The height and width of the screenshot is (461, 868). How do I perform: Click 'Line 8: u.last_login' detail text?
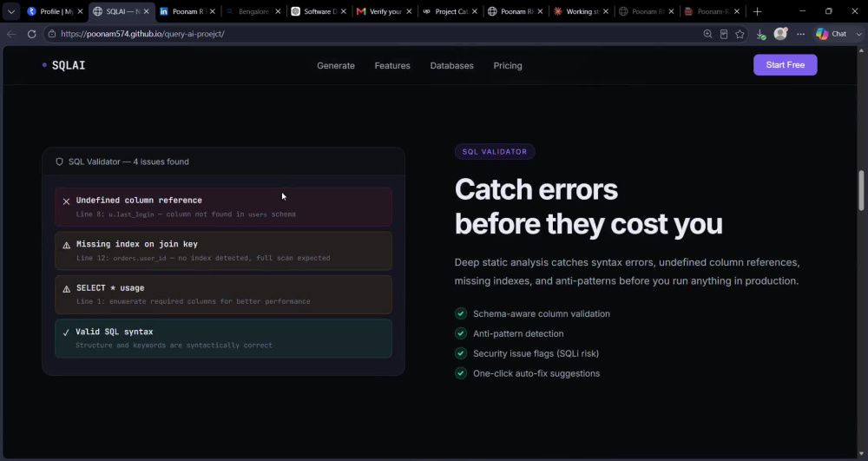click(x=186, y=214)
